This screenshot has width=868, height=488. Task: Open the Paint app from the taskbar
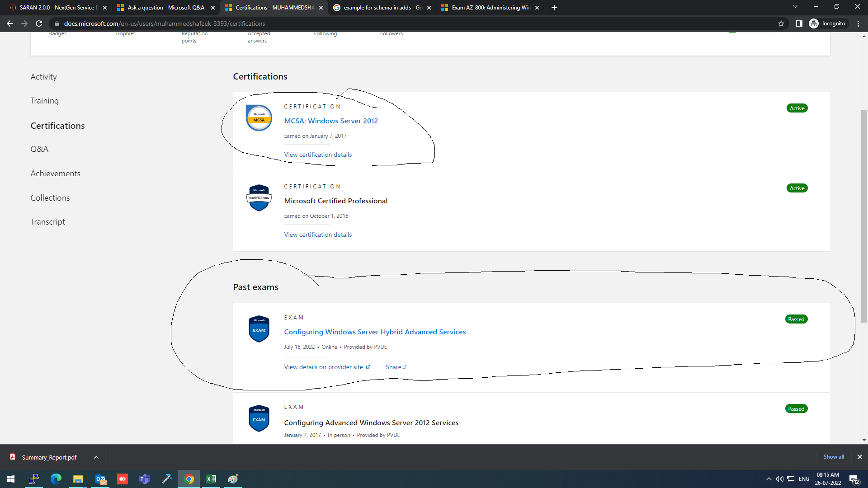[x=233, y=479]
